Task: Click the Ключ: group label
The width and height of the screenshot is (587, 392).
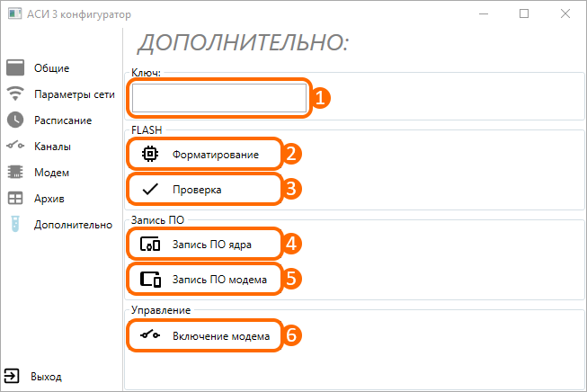Action: point(146,73)
